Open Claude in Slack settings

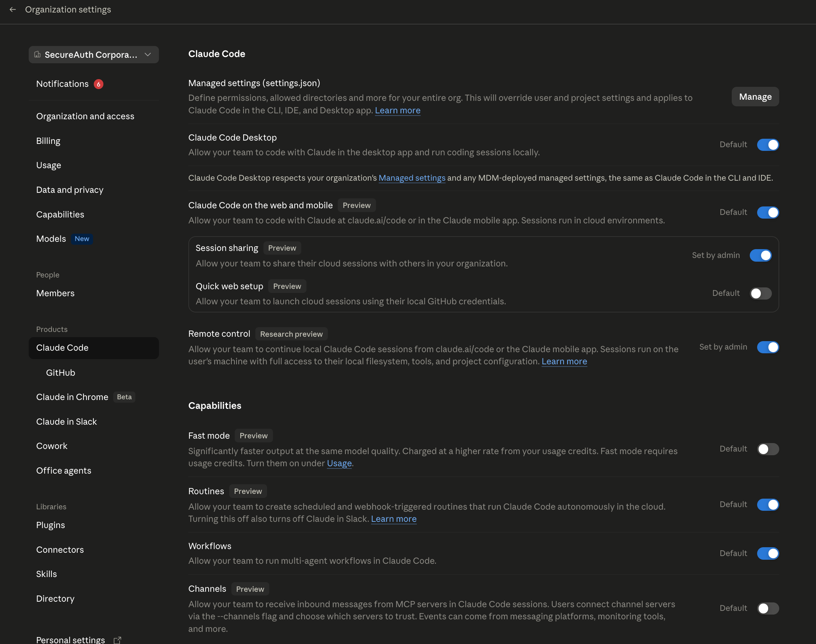[93, 421]
